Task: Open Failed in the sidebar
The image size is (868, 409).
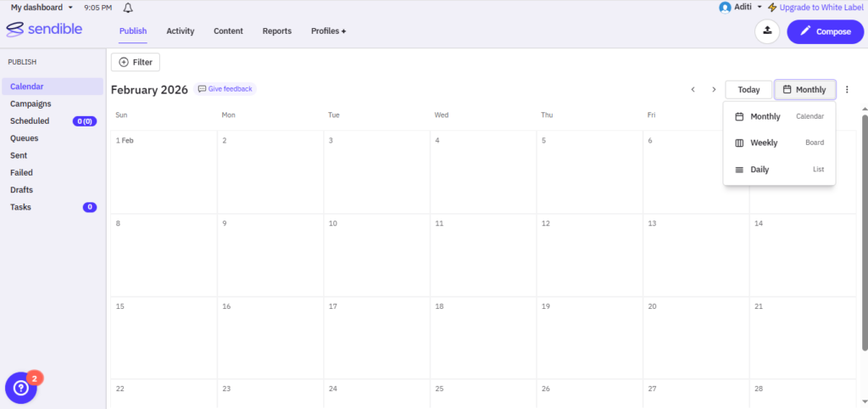Action: click(21, 172)
